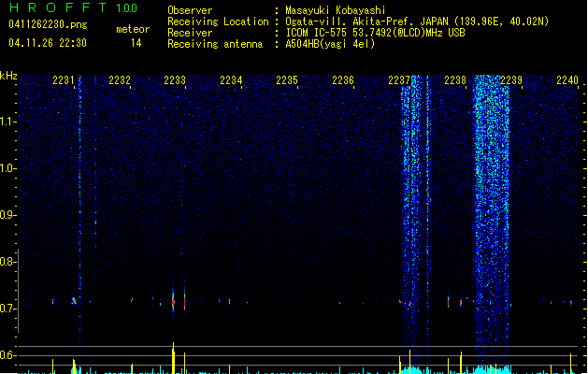Click the 0.7 kHz axis tick

click(8, 309)
